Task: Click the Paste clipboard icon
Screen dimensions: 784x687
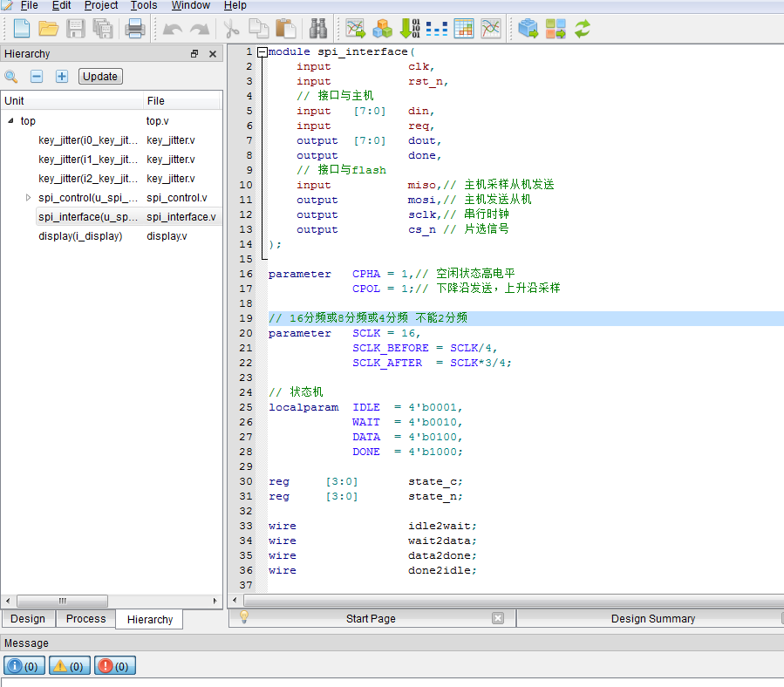Action: click(285, 29)
